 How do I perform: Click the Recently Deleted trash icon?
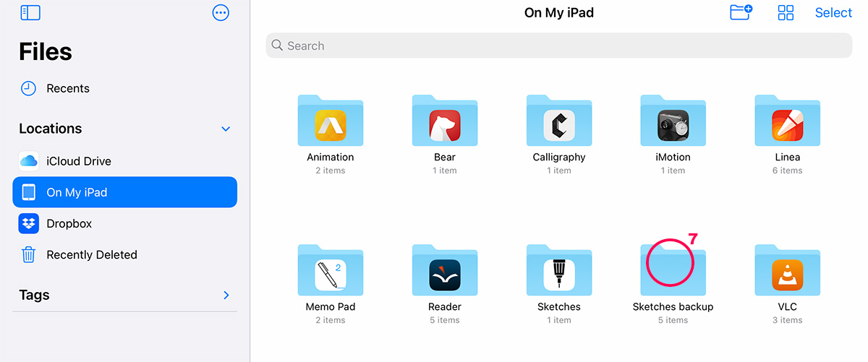pos(28,254)
